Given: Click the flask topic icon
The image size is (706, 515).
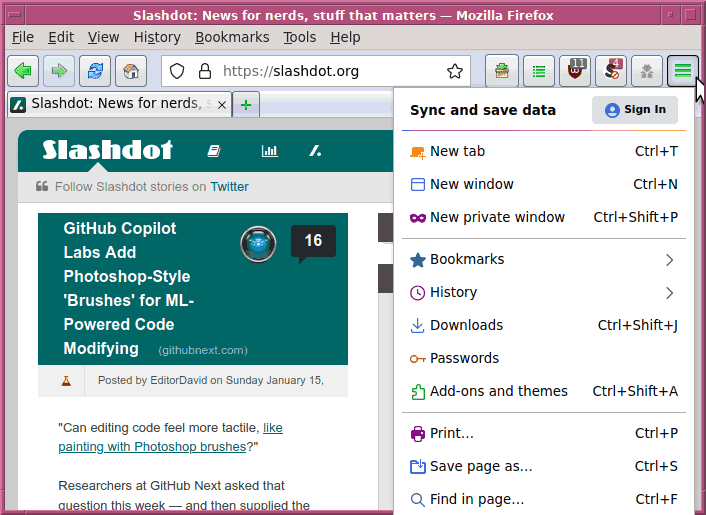Looking at the screenshot, I should click(66, 381).
